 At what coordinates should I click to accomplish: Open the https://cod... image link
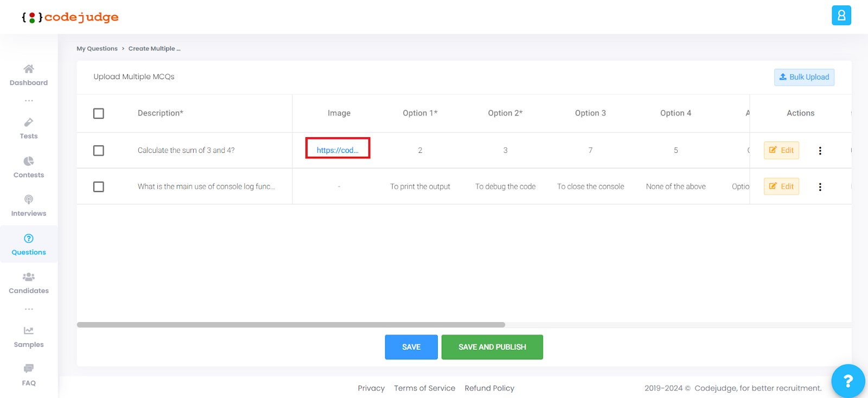click(337, 150)
